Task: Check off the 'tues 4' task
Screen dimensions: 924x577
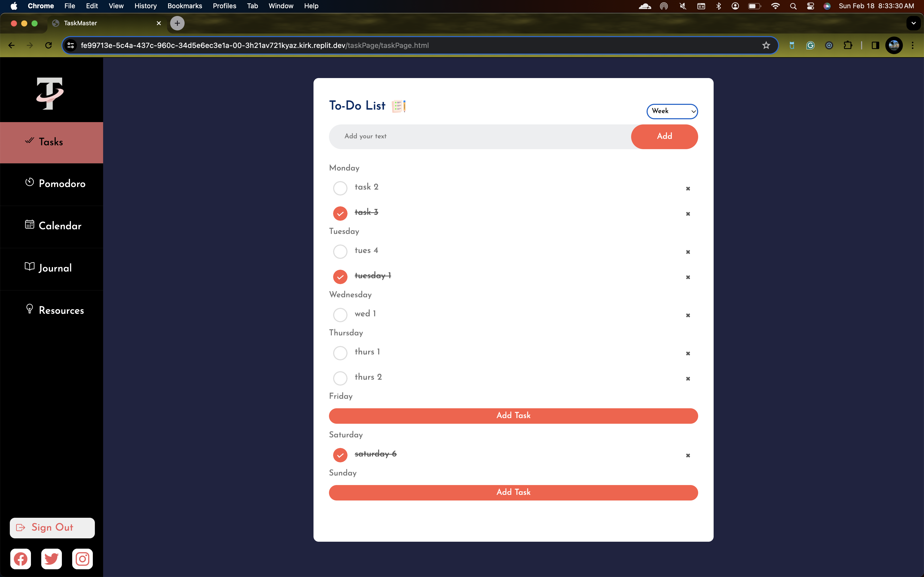Action: click(340, 251)
